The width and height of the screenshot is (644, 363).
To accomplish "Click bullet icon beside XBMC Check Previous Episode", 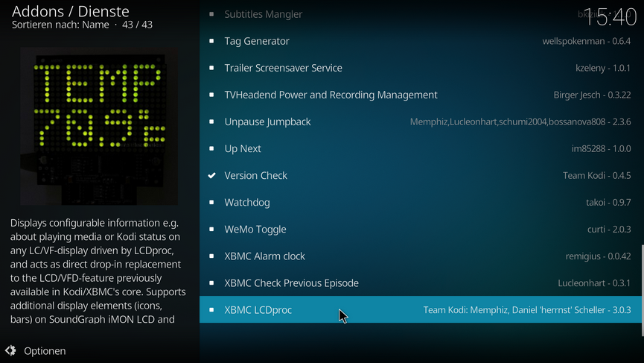I will click(211, 282).
